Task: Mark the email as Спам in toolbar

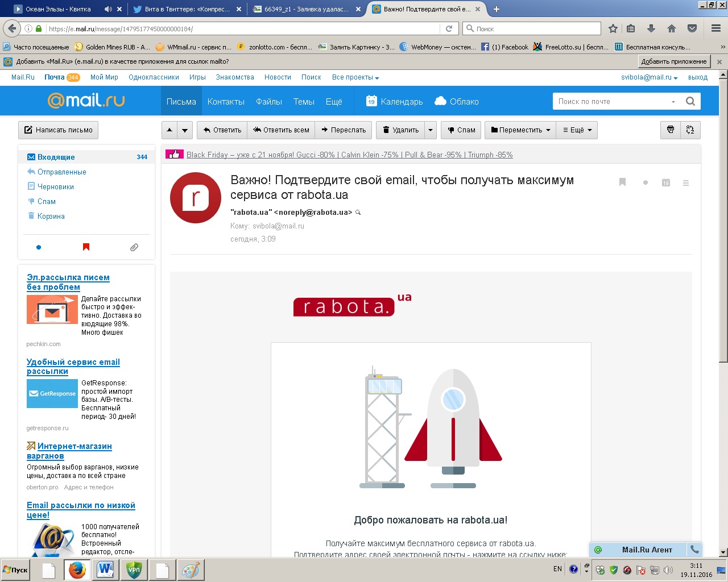Action: point(461,130)
